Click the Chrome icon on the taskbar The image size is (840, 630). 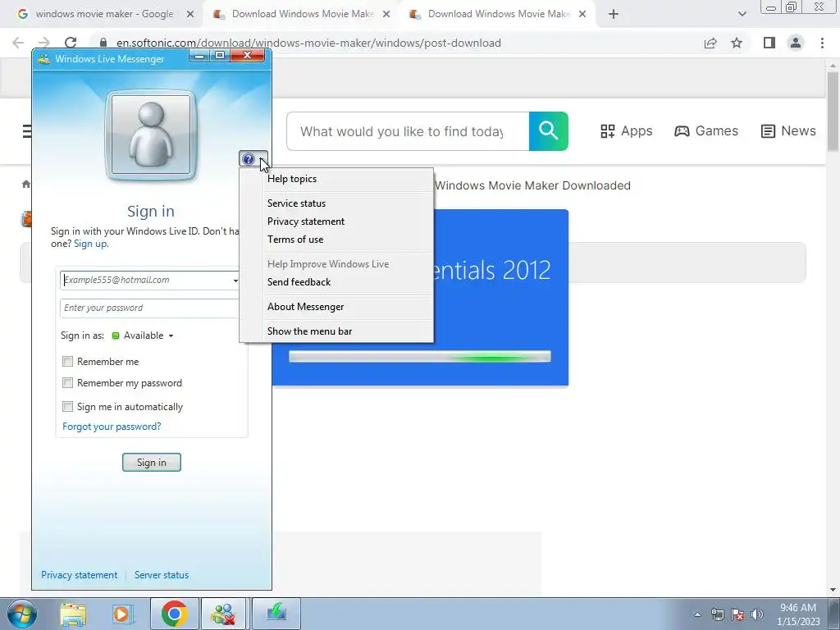coord(174,614)
